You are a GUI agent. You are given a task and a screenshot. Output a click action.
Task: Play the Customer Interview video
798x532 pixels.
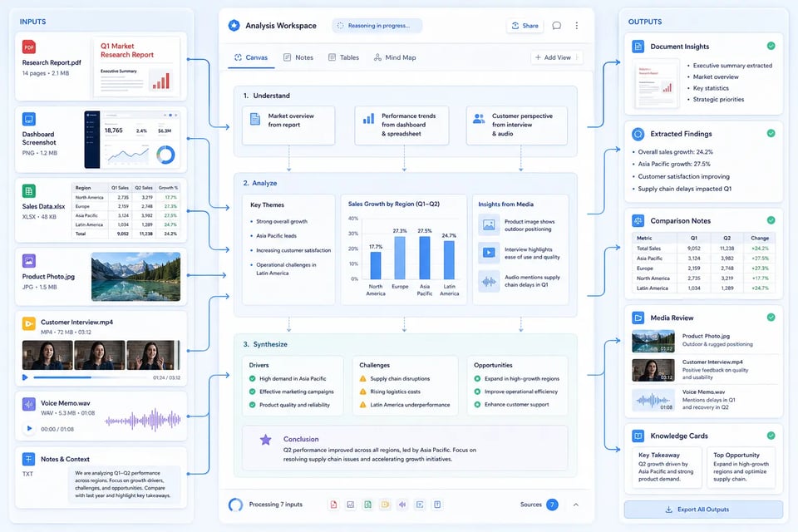pyautogui.click(x=25, y=377)
